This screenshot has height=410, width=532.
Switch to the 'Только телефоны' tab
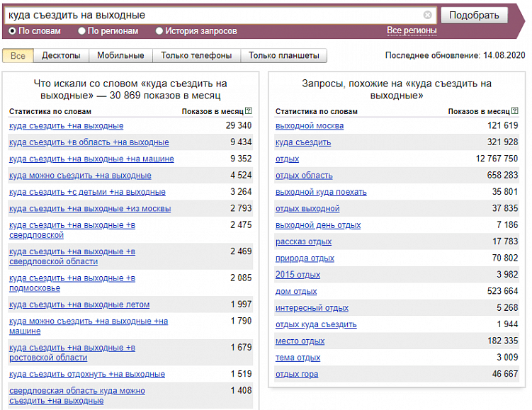click(x=196, y=55)
